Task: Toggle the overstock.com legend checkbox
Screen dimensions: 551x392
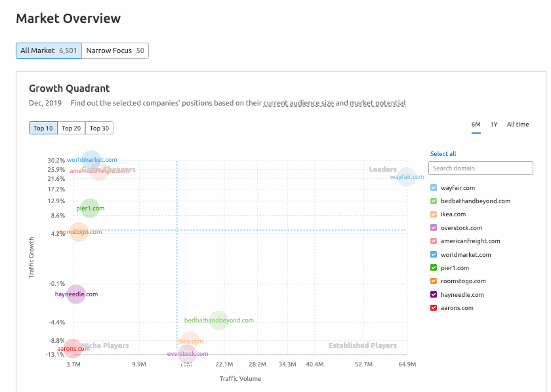Action: [x=434, y=228]
